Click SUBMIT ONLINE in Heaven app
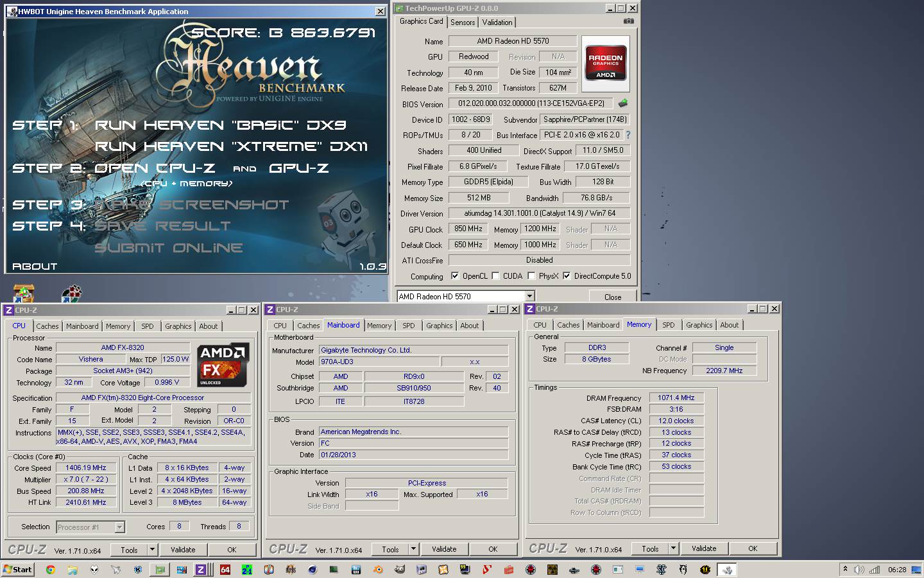The width and height of the screenshot is (924, 578). [x=169, y=248]
